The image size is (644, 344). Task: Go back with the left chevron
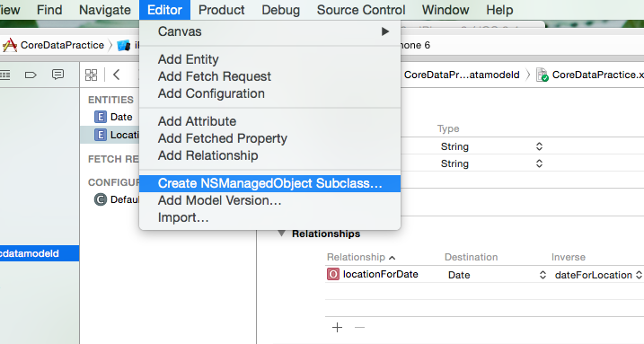(x=117, y=75)
